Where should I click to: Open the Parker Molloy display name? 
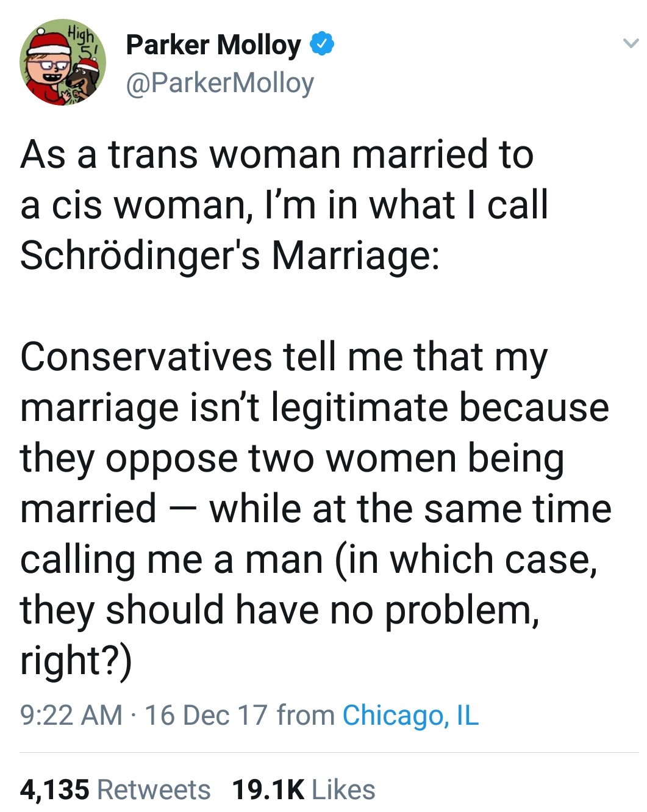[213, 45]
